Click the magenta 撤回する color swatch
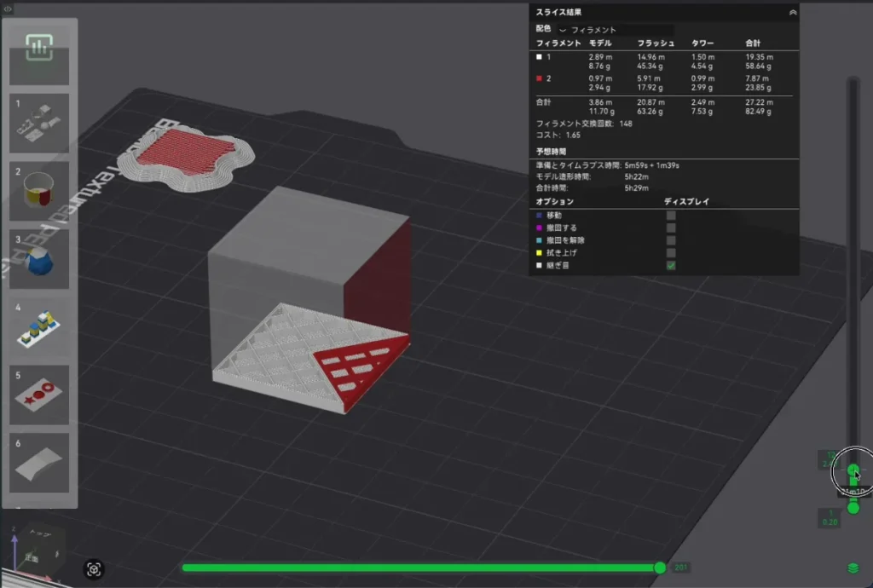The height and width of the screenshot is (588, 873). coord(539,228)
